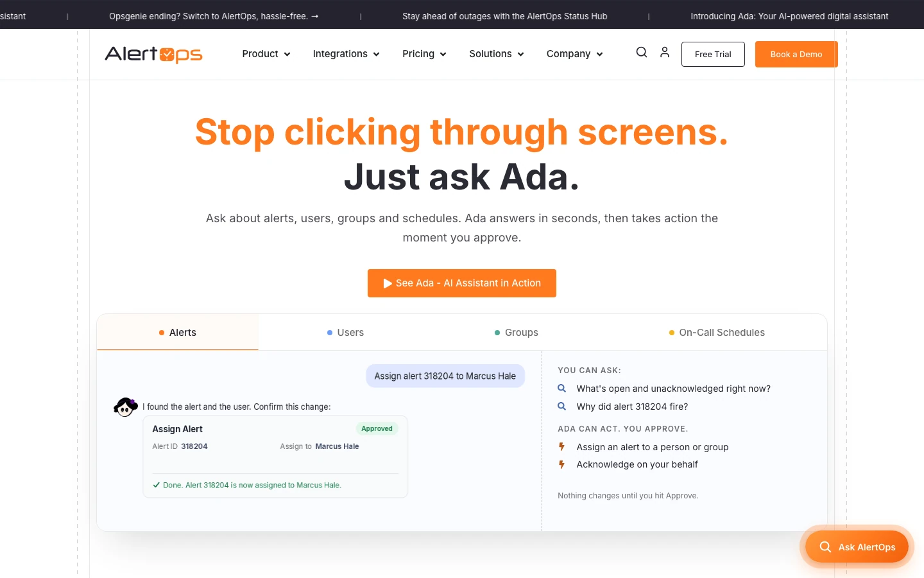Image resolution: width=924 pixels, height=578 pixels.
Task: Click the "Done. Alert 318204 is now assigned" confirmation
Action: click(x=247, y=486)
